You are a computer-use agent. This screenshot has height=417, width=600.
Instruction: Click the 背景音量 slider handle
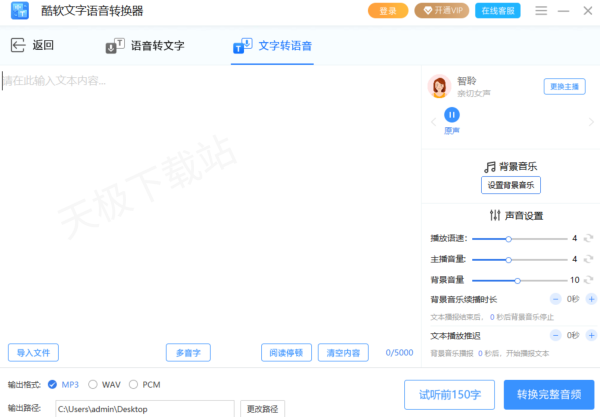[517, 280]
